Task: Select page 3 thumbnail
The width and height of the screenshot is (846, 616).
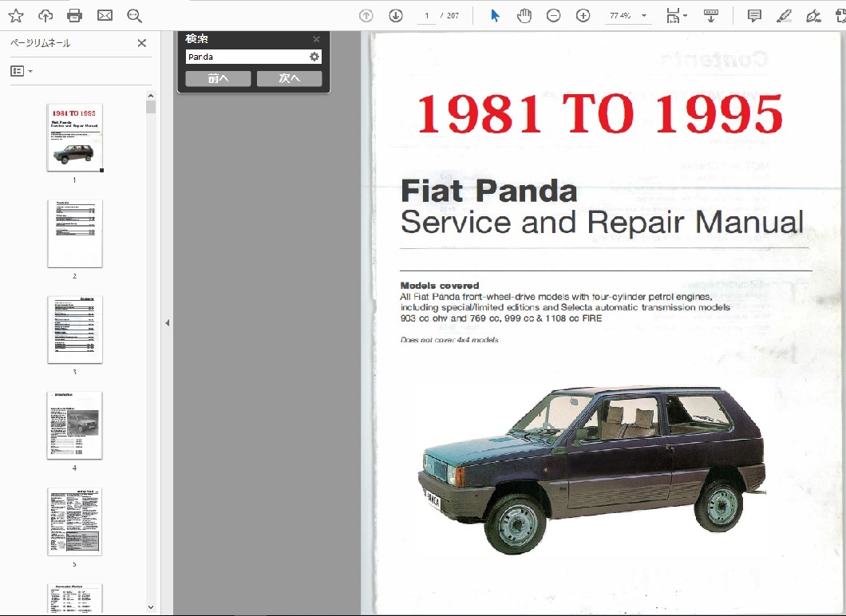Action: point(74,330)
